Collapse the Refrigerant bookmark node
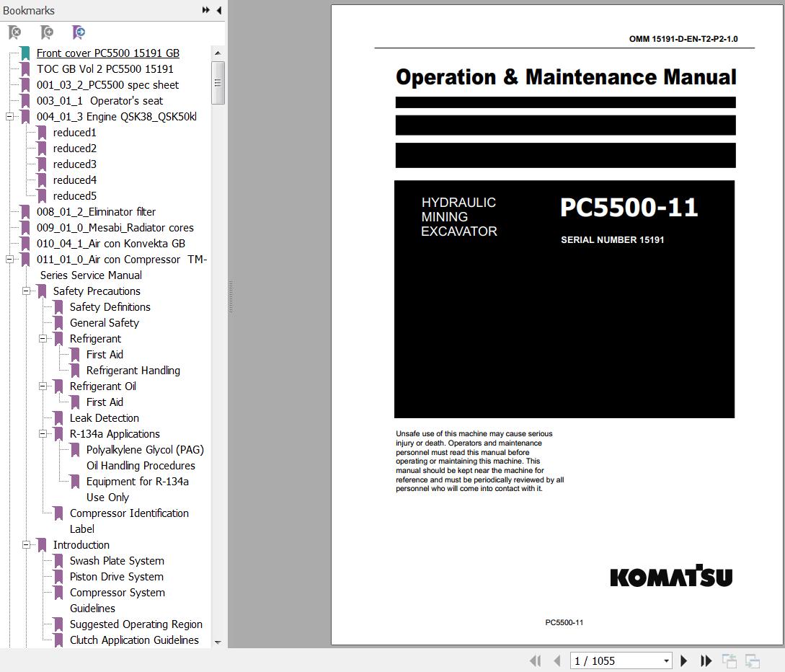The height and width of the screenshot is (672, 785). click(43, 338)
